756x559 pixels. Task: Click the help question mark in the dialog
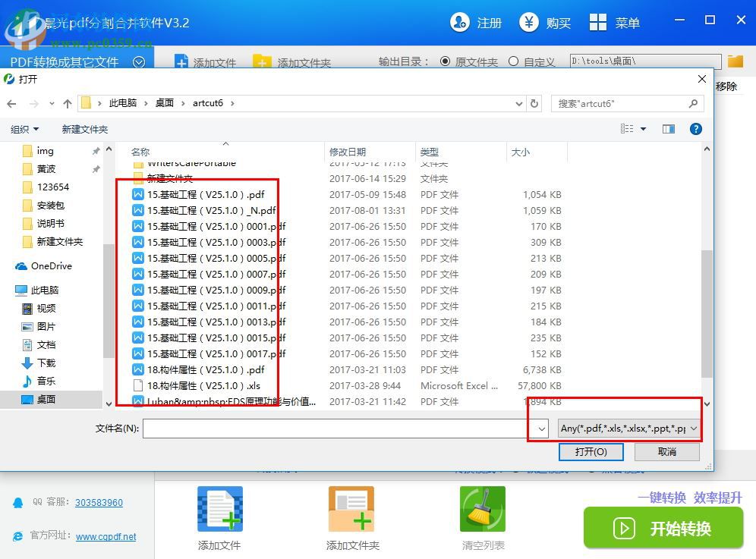pos(696,128)
